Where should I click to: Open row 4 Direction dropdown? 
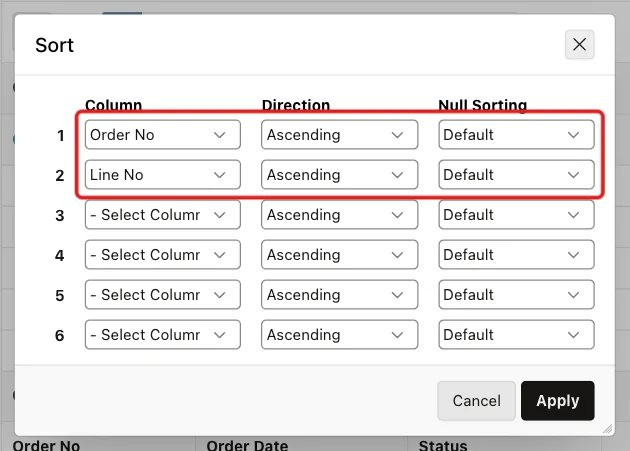coord(340,254)
